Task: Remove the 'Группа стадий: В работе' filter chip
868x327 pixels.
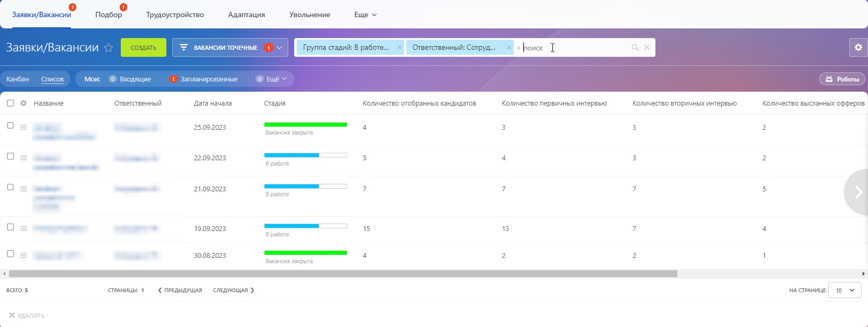Action: point(399,48)
